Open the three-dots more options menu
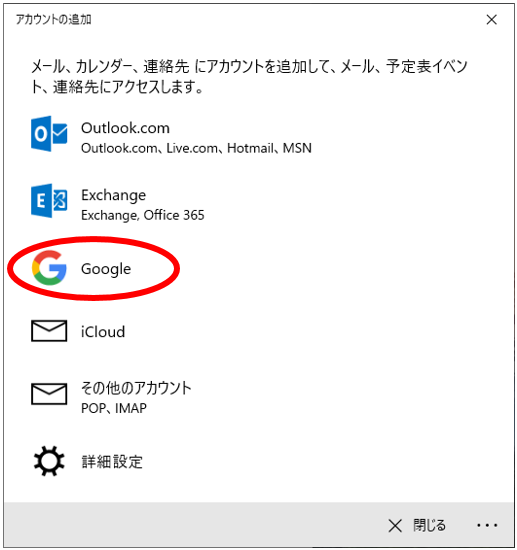 tap(487, 525)
